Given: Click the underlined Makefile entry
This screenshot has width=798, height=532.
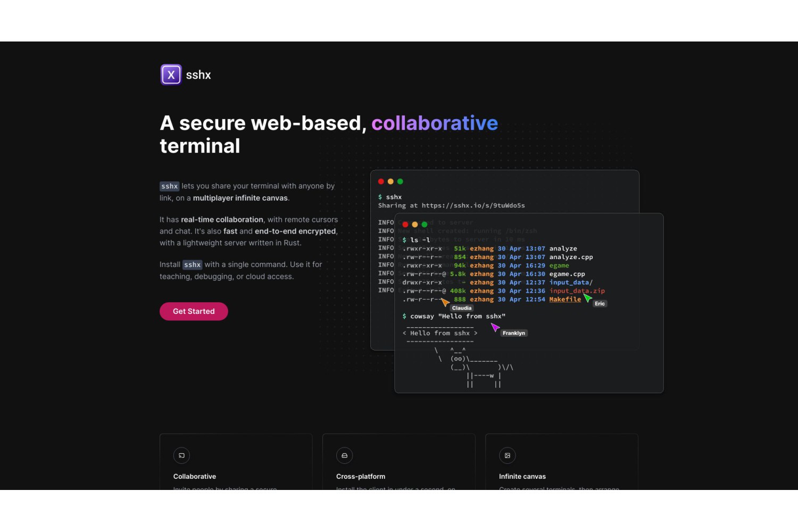Looking at the screenshot, I should (x=565, y=300).
